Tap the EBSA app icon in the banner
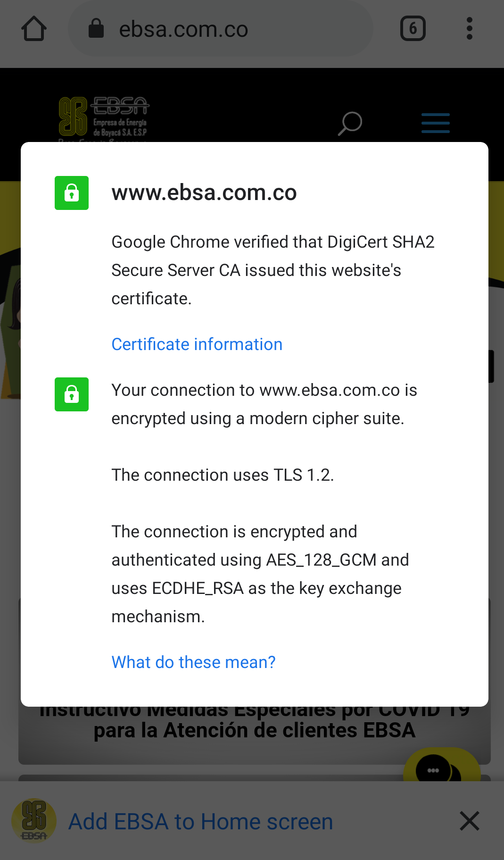504x860 pixels. click(x=34, y=821)
